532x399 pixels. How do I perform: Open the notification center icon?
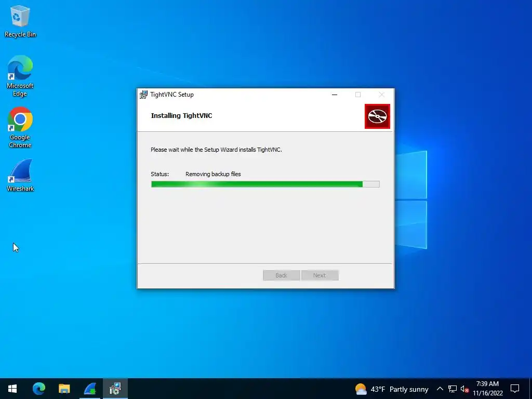pos(515,389)
